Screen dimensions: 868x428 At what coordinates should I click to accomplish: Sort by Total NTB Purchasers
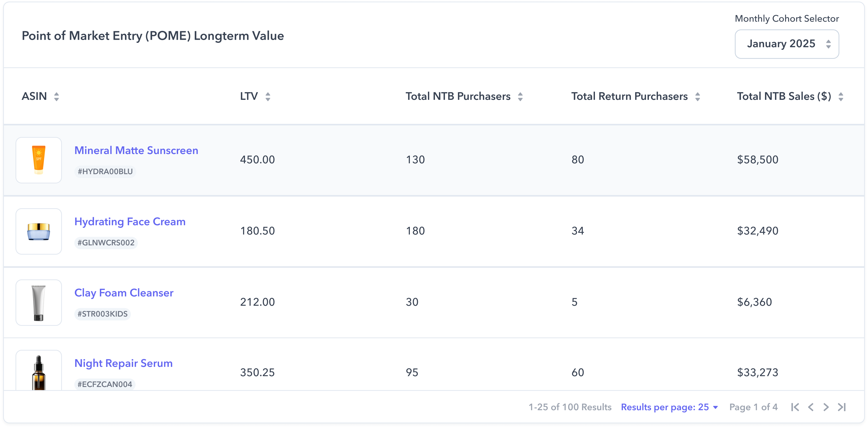point(520,97)
